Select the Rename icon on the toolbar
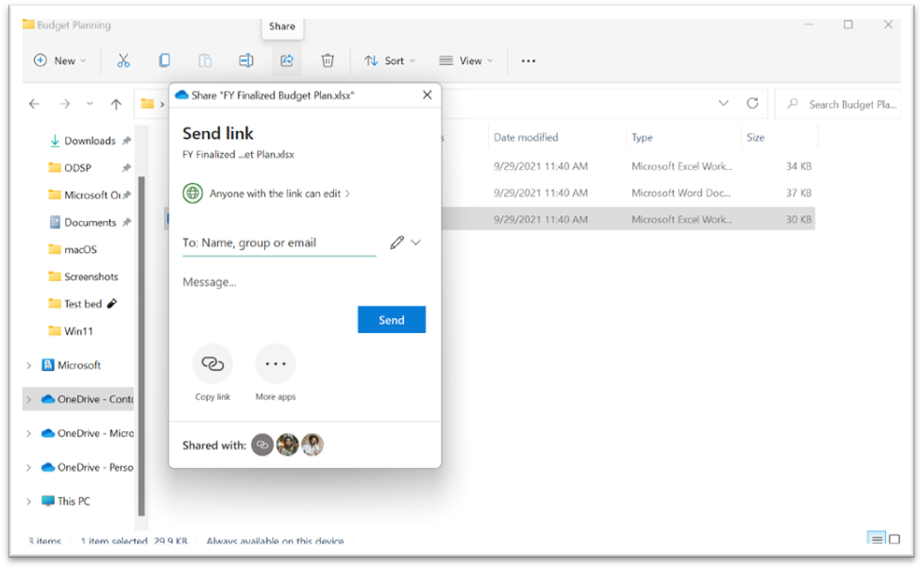924x569 pixels. (245, 59)
